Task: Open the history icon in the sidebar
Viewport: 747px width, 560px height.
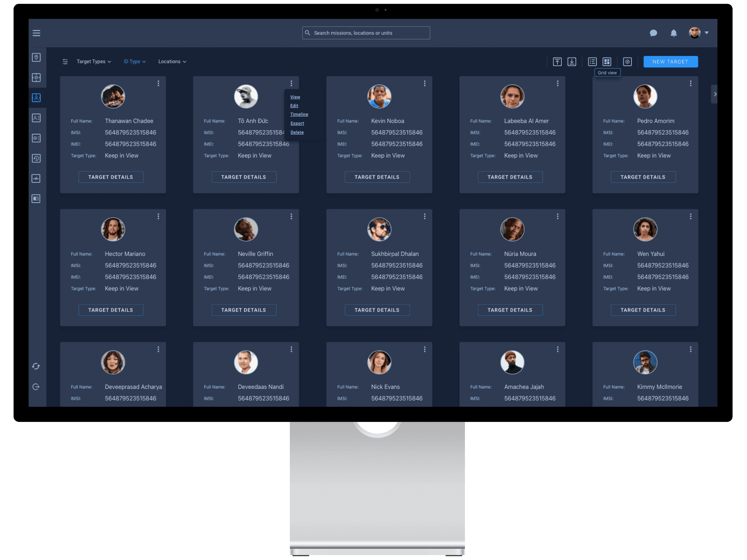Action: [x=36, y=158]
